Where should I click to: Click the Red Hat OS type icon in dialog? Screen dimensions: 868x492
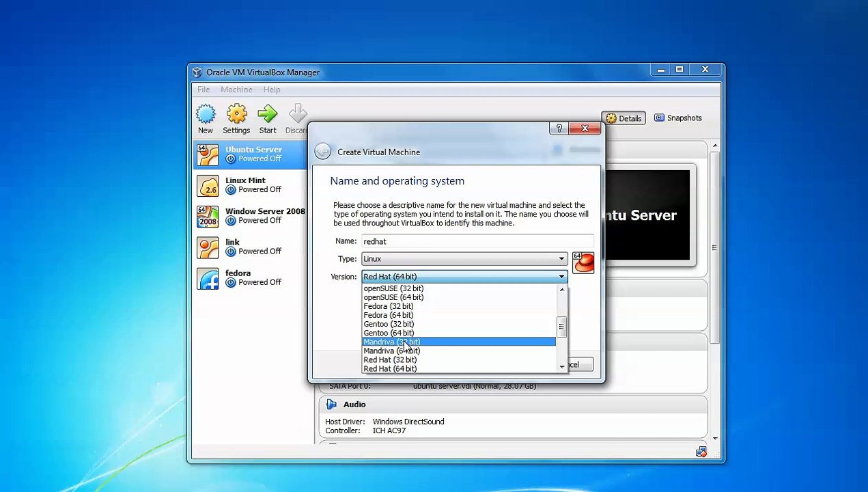coord(583,262)
